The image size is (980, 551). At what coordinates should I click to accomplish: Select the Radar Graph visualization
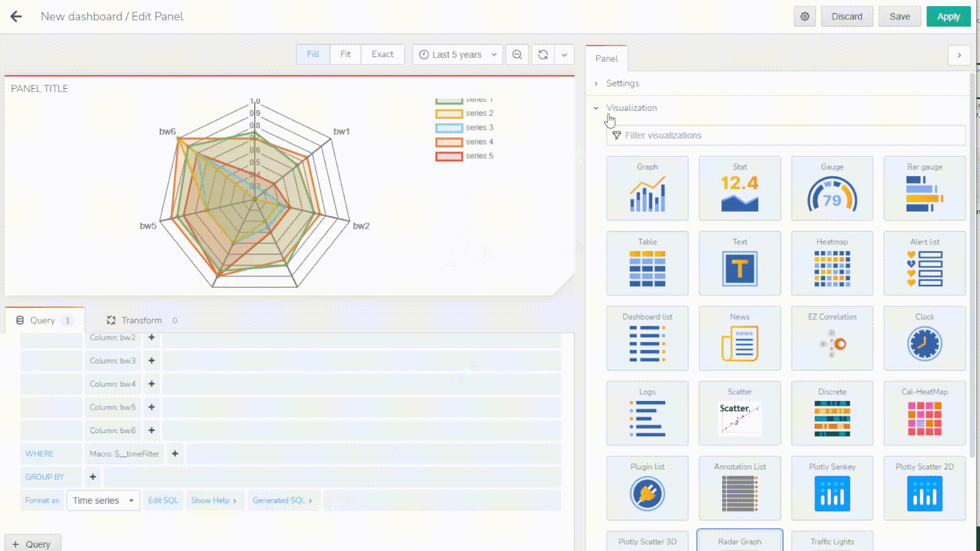click(740, 542)
